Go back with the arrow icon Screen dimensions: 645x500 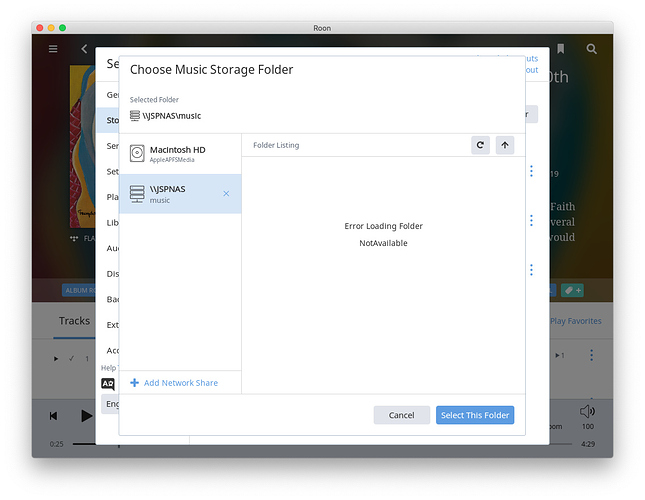pos(84,49)
